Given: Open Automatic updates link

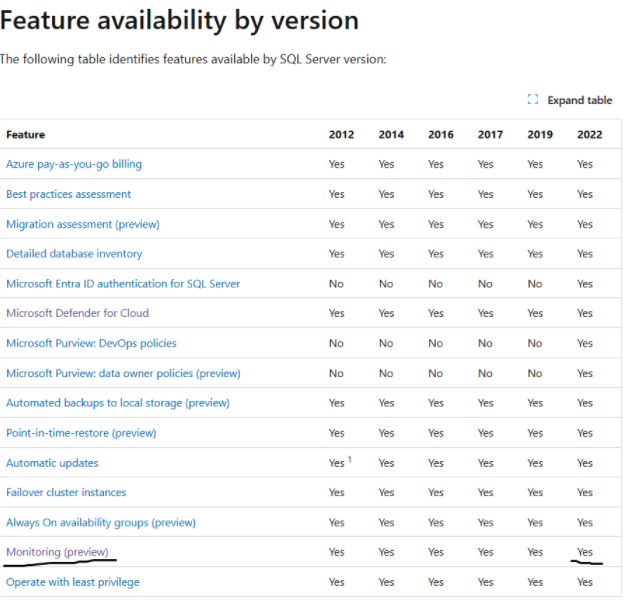Looking at the screenshot, I should (52, 463).
